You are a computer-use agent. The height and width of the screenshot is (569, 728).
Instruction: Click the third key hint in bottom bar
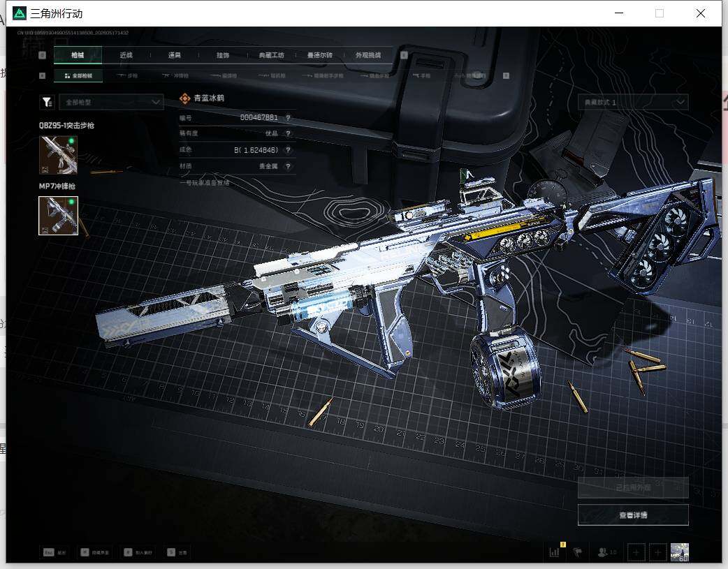tap(138, 552)
